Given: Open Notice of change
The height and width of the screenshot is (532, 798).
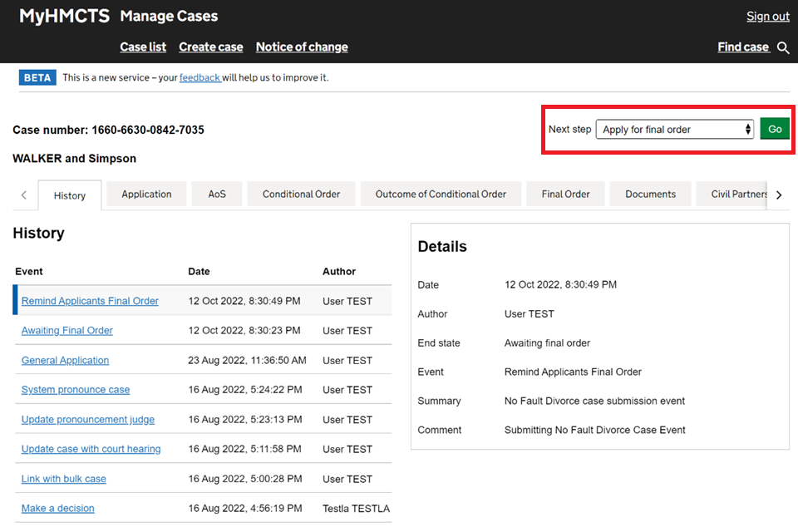Looking at the screenshot, I should (x=302, y=47).
